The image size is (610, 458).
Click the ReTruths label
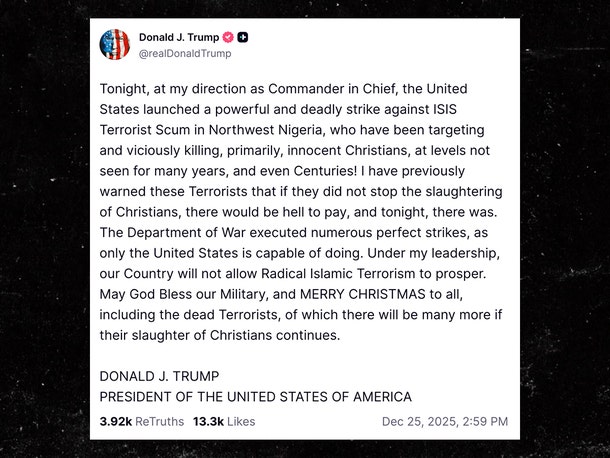click(x=159, y=421)
